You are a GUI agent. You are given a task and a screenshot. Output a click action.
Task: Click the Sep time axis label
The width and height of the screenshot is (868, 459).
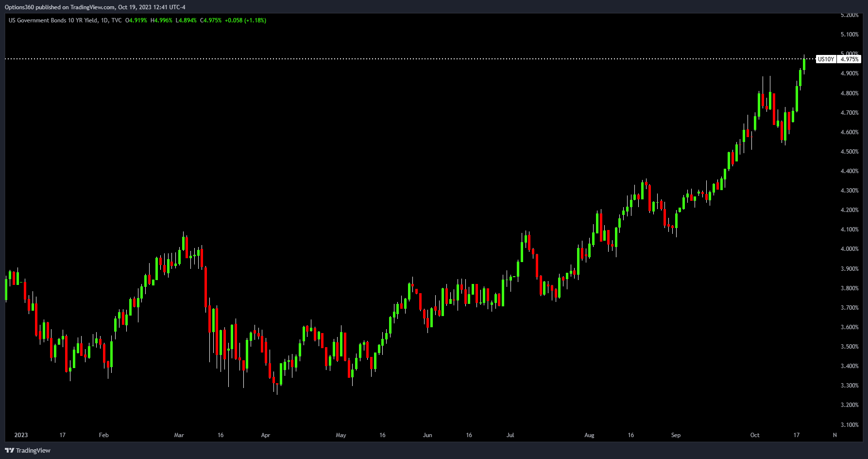click(676, 435)
